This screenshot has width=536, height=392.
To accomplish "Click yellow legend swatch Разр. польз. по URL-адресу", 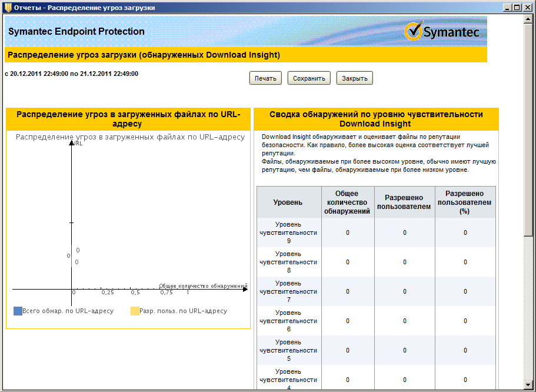I will click(135, 311).
